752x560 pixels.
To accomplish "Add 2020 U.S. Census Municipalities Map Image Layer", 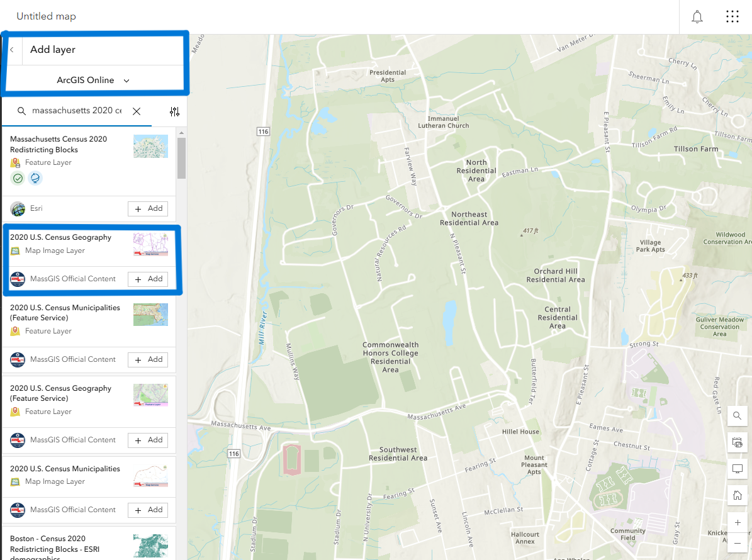I will [x=148, y=510].
